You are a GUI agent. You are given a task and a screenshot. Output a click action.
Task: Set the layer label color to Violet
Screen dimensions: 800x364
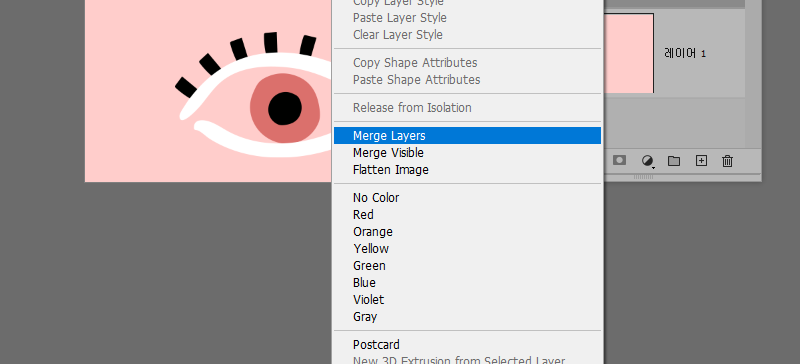point(467,300)
